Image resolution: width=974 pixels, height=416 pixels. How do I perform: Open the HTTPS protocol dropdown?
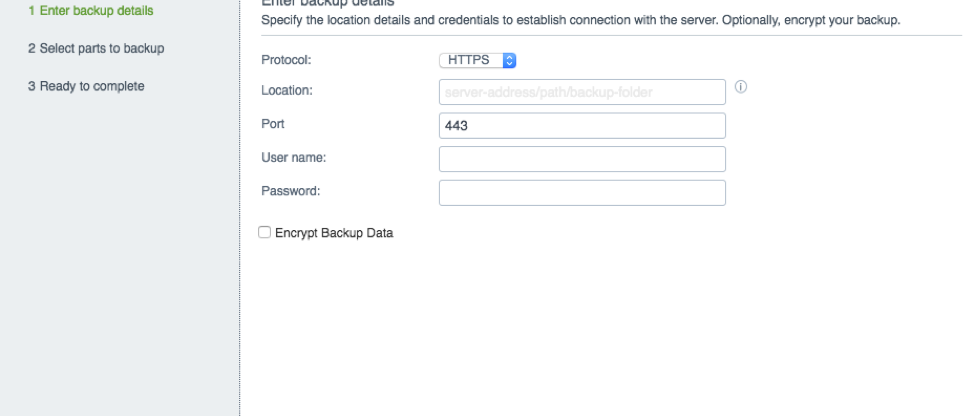coord(478,60)
